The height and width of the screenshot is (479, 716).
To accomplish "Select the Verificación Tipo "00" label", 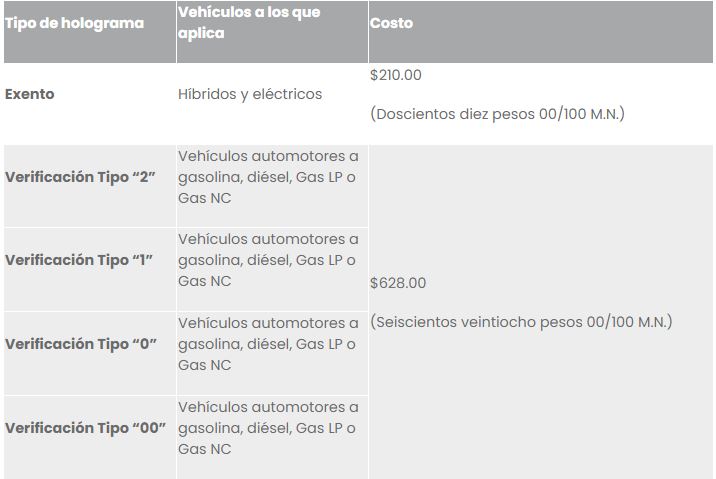I will pyautogui.click(x=86, y=428).
